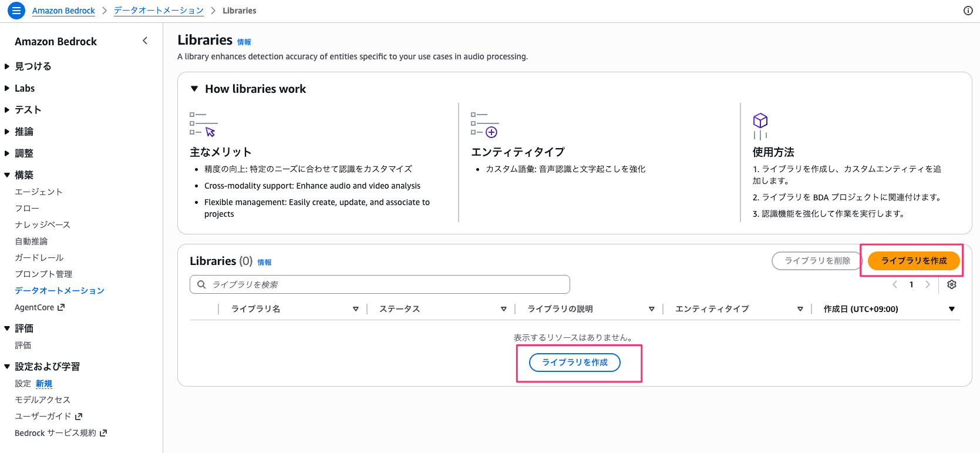
Task: Sort by ライブラリ名 column arrow
Action: [x=355, y=309]
